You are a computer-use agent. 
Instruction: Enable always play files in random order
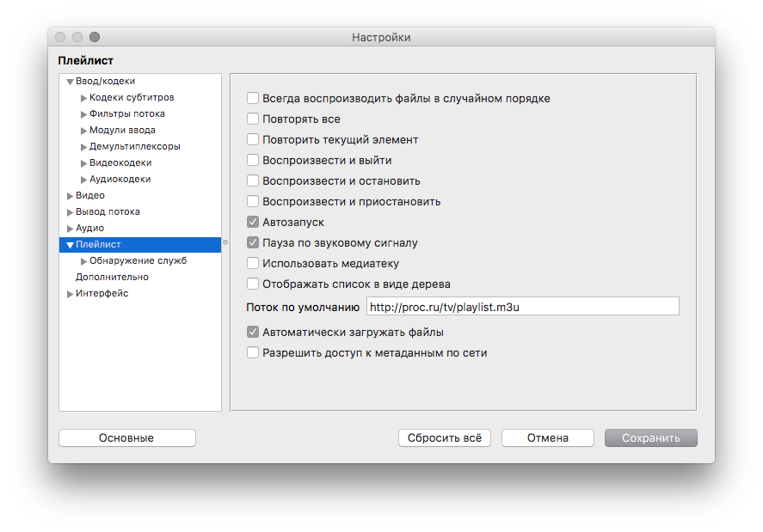pyautogui.click(x=253, y=98)
